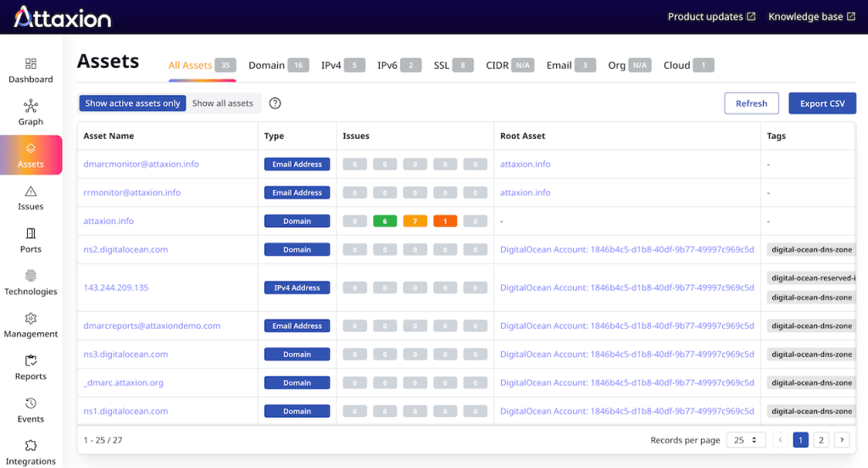868x468 pixels.
Task: Open the Dashboard sidebar icon
Action: coord(31,63)
